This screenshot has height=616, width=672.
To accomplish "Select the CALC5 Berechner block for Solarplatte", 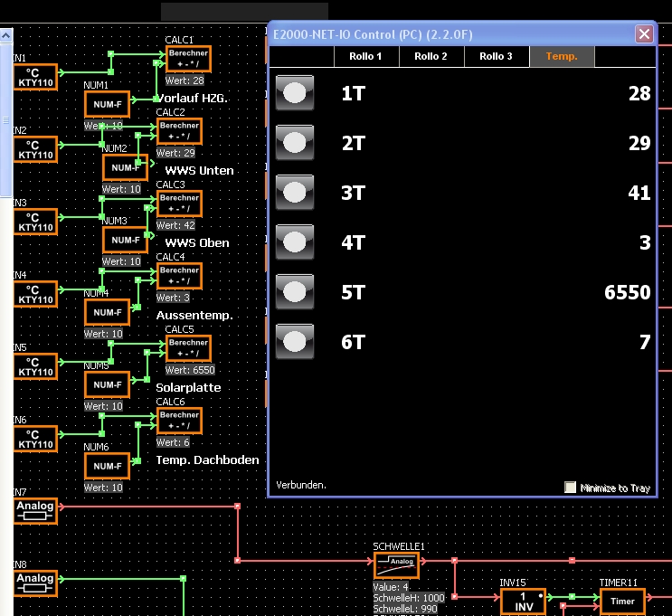I will (187, 348).
